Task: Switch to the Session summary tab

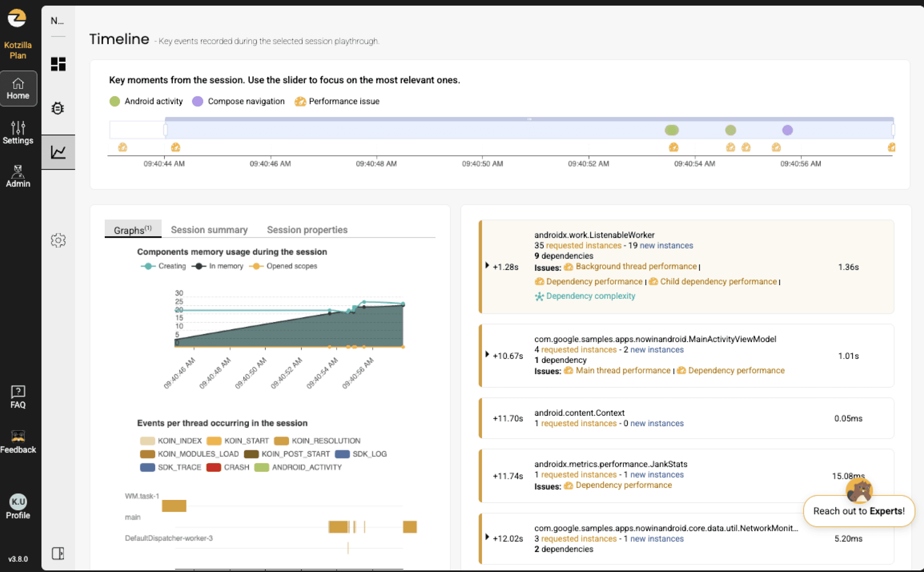Action: 209,230
